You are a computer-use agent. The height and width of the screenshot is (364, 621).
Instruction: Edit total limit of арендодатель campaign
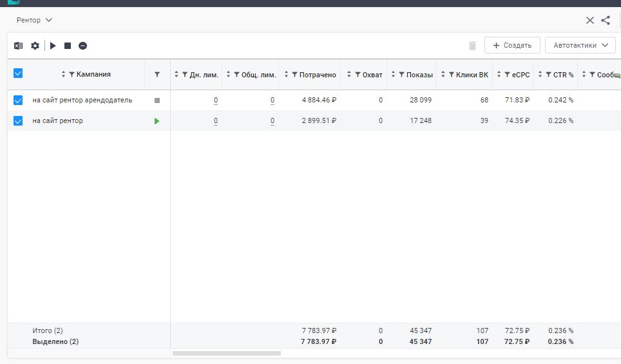click(x=272, y=101)
